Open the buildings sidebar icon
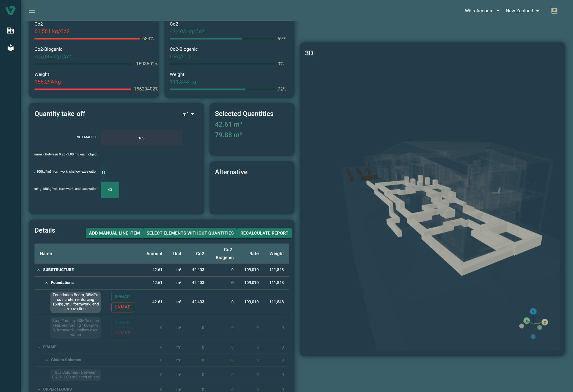The image size is (573, 392). [10, 30]
